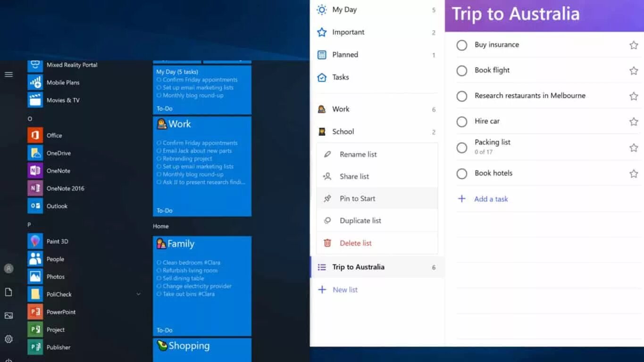The height and width of the screenshot is (362, 644).
Task: Star the Book hotels task
Action: (x=634, y=173)
